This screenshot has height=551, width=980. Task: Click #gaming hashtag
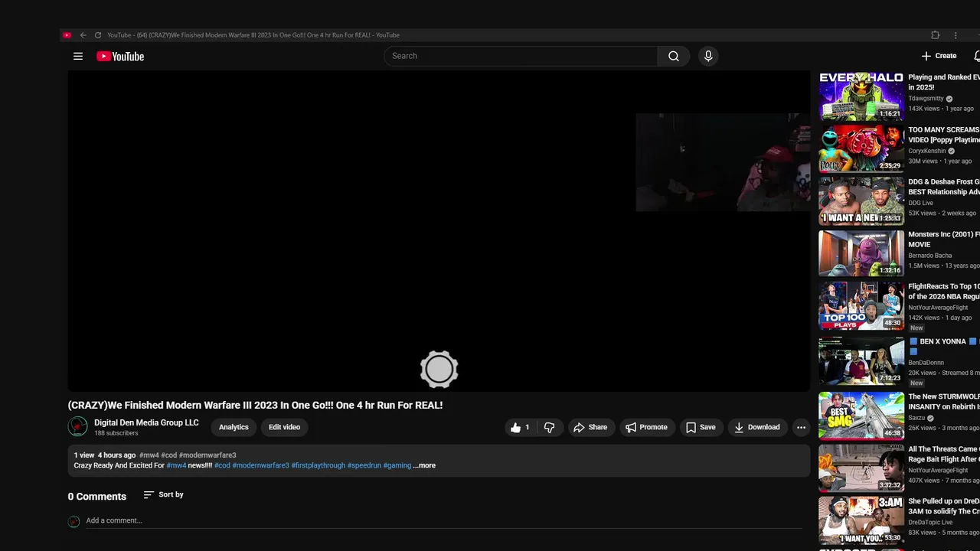click(x=397, y=465)
